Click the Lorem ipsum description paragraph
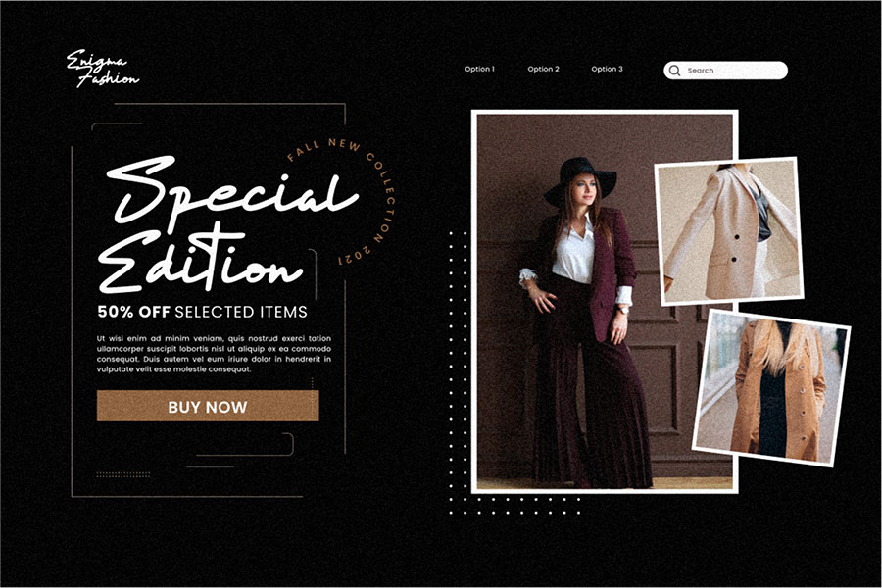Image resolution: width=882 pixels, height=588 pixels. click(x=214, y=354)
